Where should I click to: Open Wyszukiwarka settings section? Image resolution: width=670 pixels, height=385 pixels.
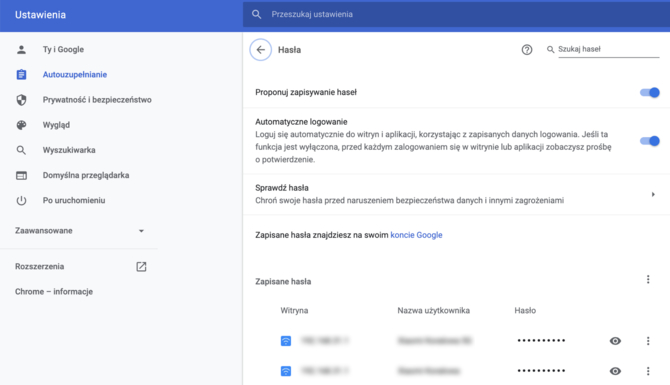(69, 150)
